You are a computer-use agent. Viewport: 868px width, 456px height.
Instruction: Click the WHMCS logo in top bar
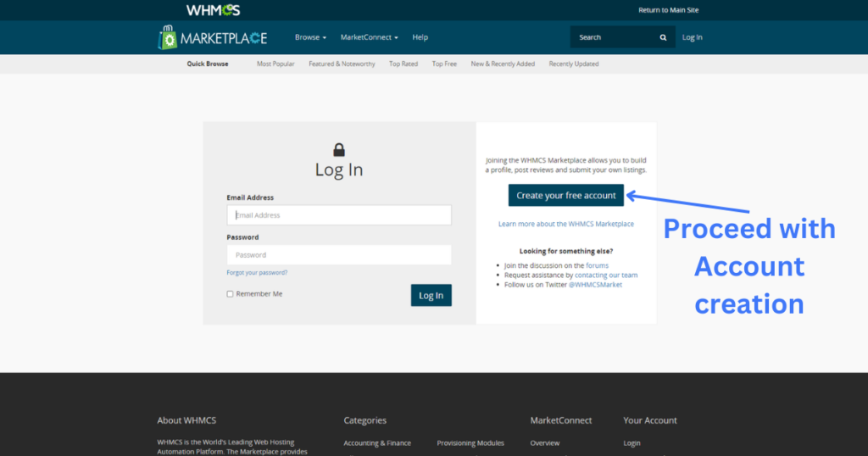point(213,10)
